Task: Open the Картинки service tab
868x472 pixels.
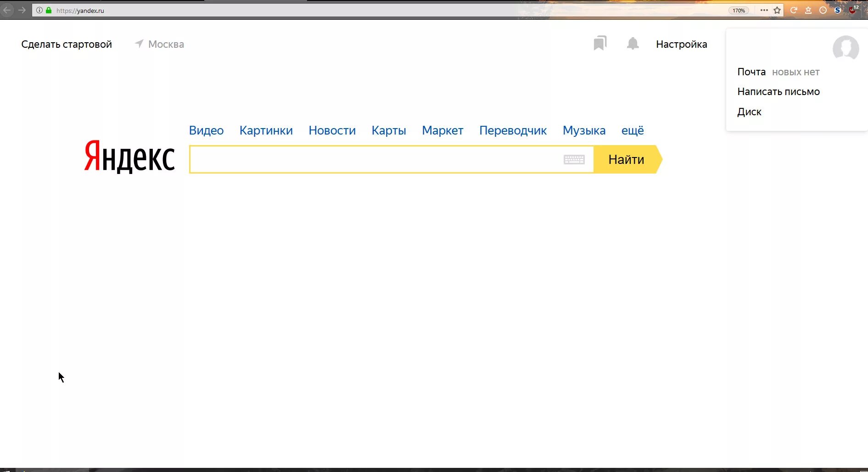Action: [x=266, y=130]
